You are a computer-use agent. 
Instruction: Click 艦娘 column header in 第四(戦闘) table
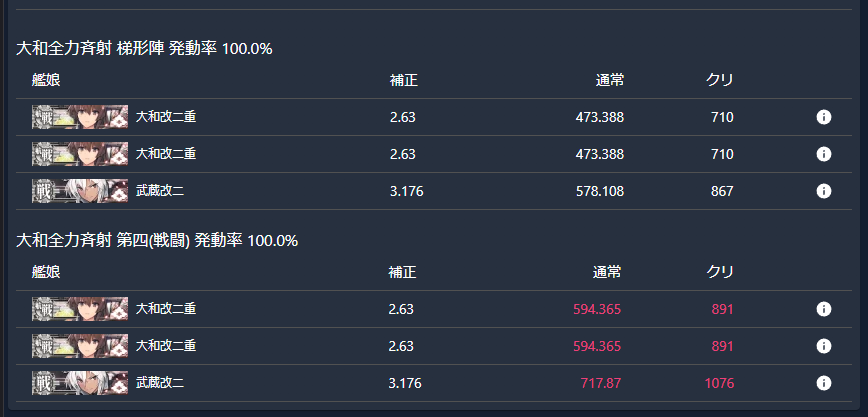coord(46,272)
